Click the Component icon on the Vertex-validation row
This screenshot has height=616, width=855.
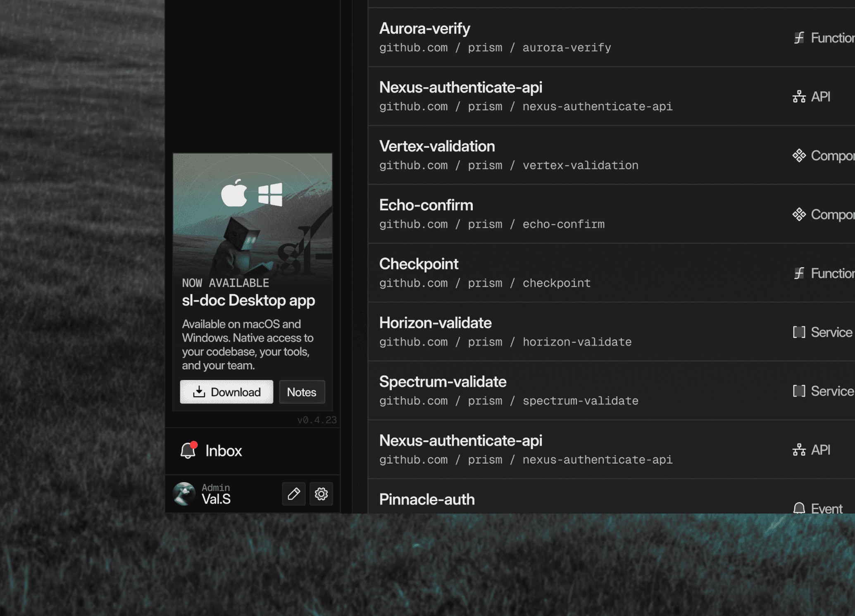click(x=799, y=155)
